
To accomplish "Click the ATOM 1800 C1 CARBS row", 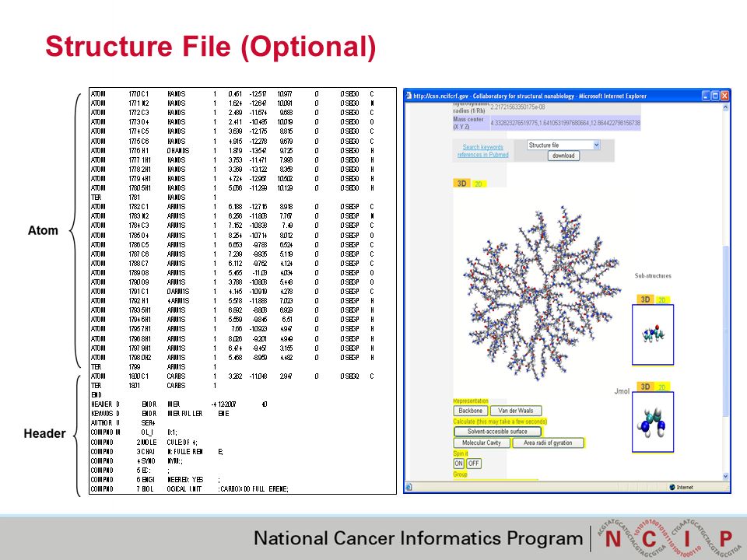I will click(233, 376).
